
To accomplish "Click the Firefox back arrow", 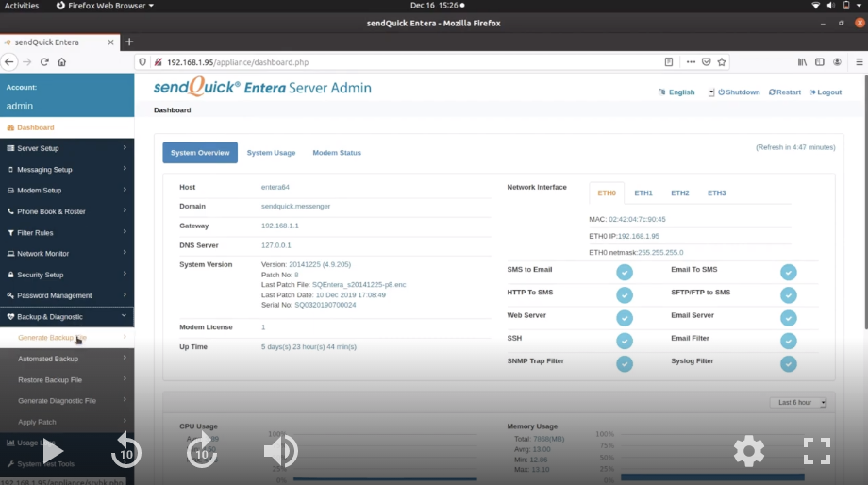I will (x=9, y=62).
